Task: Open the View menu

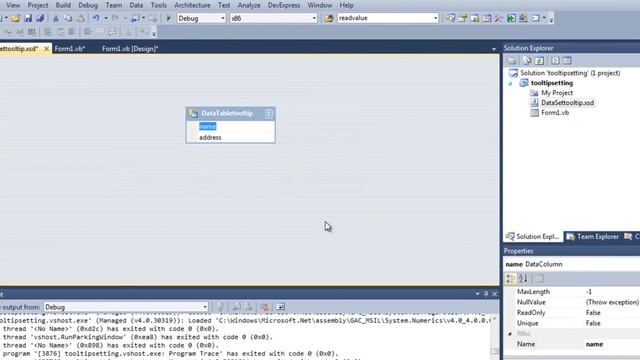Action: 13,5
